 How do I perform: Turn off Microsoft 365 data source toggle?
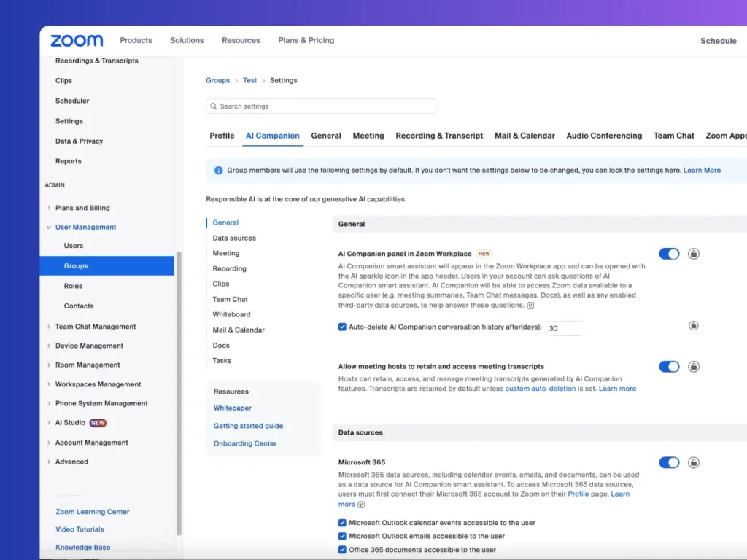click(x=669, y=462)
